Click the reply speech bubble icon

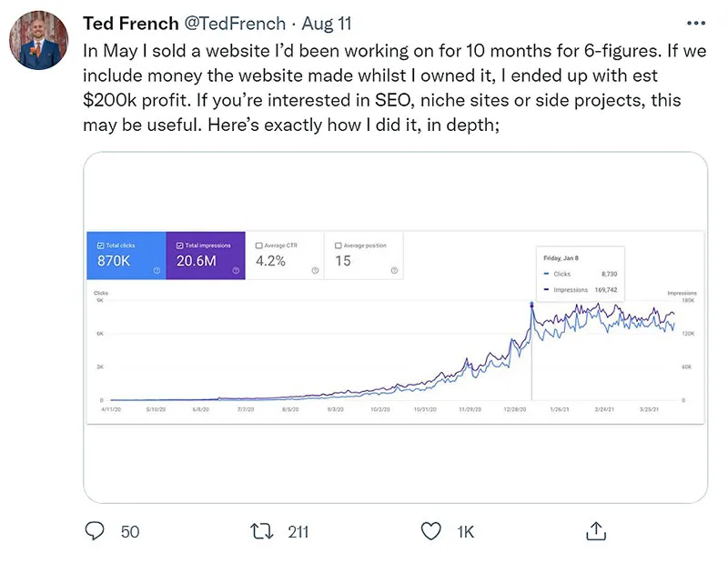click(x=95, y=531)
